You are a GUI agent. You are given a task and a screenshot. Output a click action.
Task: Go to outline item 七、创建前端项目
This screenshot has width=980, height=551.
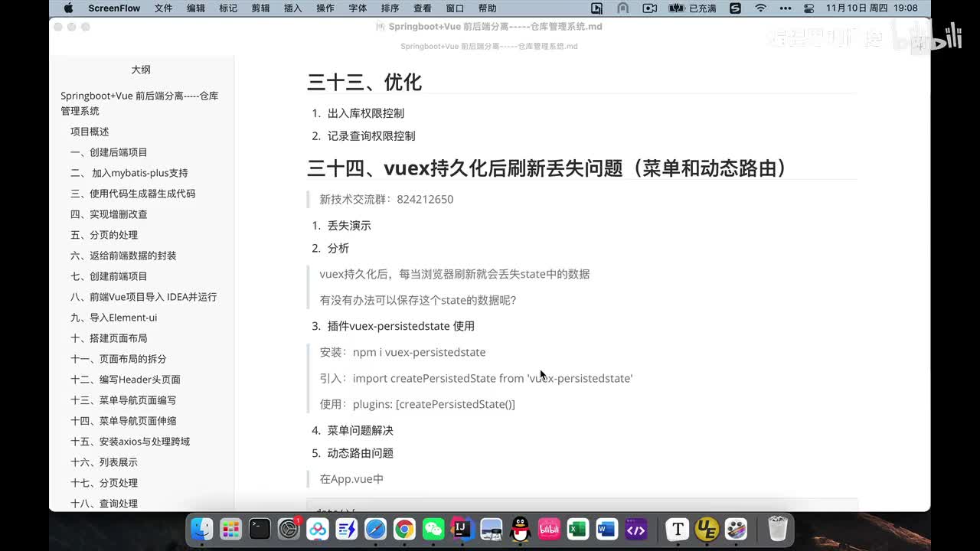(x=109, y=276)
